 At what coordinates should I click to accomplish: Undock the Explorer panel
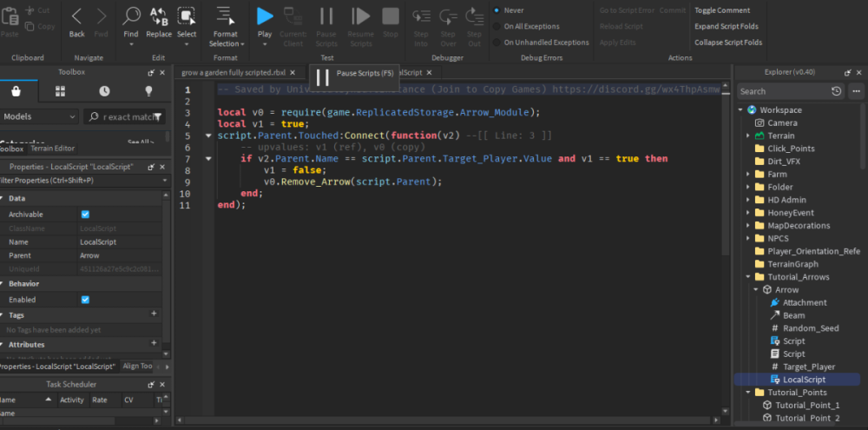click(847, 73)
